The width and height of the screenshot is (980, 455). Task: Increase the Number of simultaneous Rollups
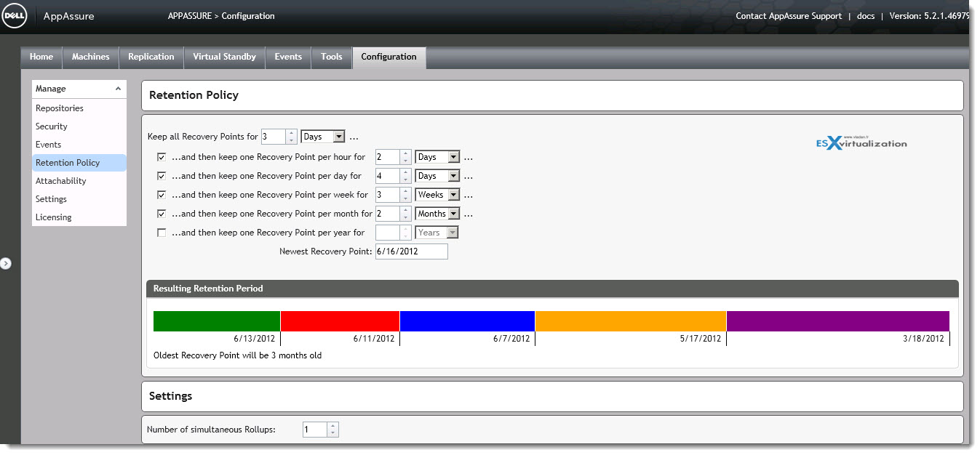pos(332,426)
